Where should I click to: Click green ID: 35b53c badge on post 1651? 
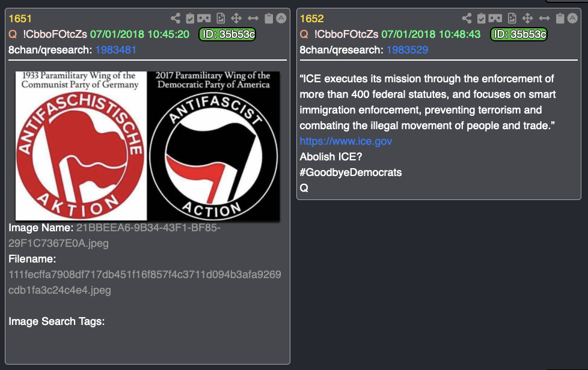[x=227, y=34]
